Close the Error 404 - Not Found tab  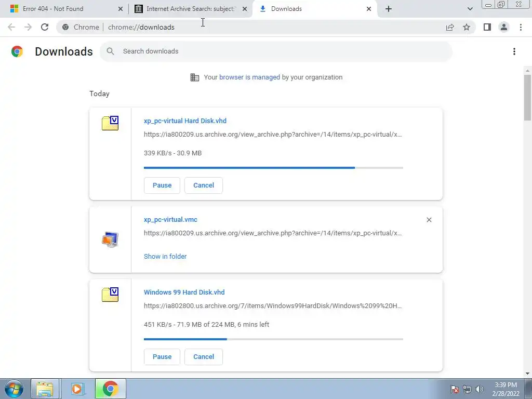pyautogui.click(x=121, y=9)
